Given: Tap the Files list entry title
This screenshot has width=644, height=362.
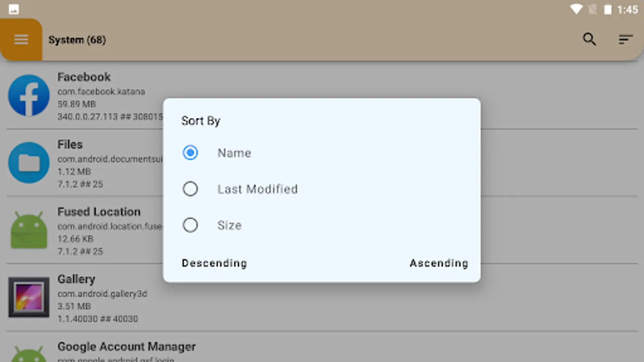Looking at the screenshot, I should coord(70,144).
